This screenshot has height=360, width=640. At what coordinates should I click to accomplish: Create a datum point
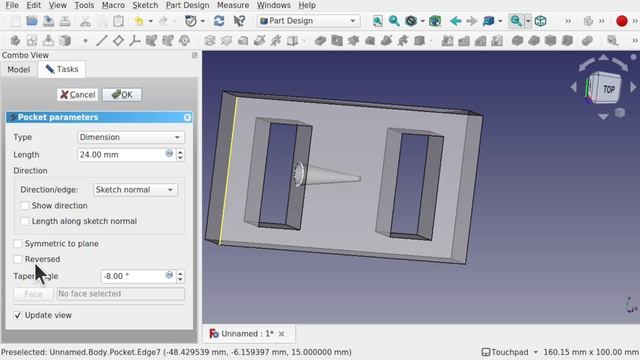[85, 40]
